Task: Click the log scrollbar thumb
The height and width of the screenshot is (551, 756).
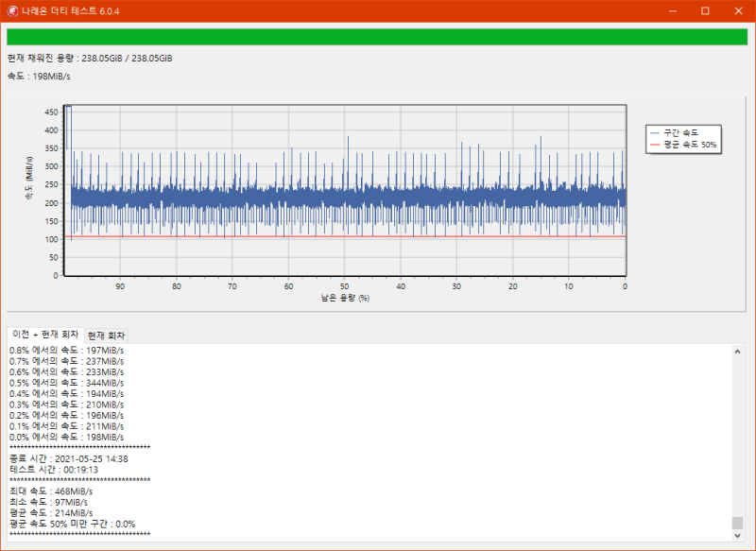Action: coord(737,523)
